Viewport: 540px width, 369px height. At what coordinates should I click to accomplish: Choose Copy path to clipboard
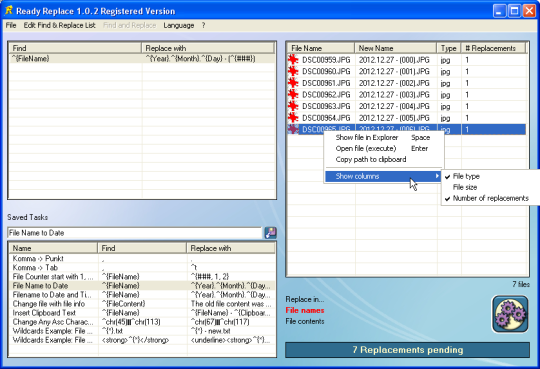pyautogui.click(x=383, y=160)
